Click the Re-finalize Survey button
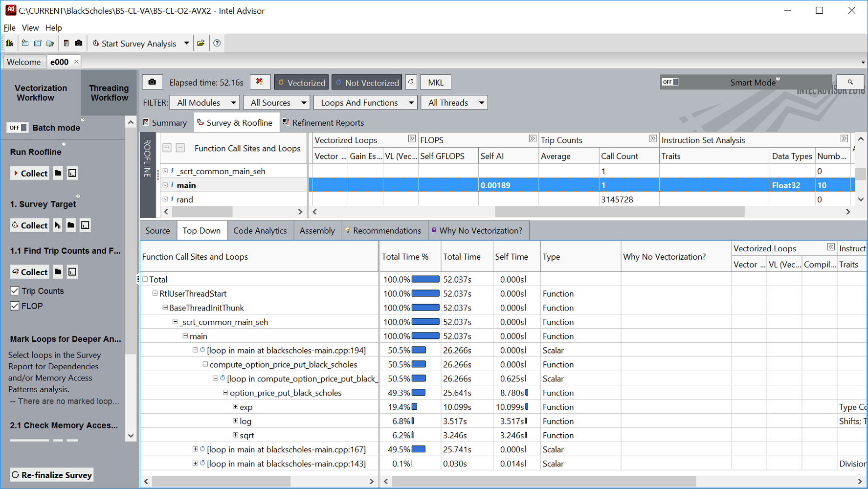 51,474
